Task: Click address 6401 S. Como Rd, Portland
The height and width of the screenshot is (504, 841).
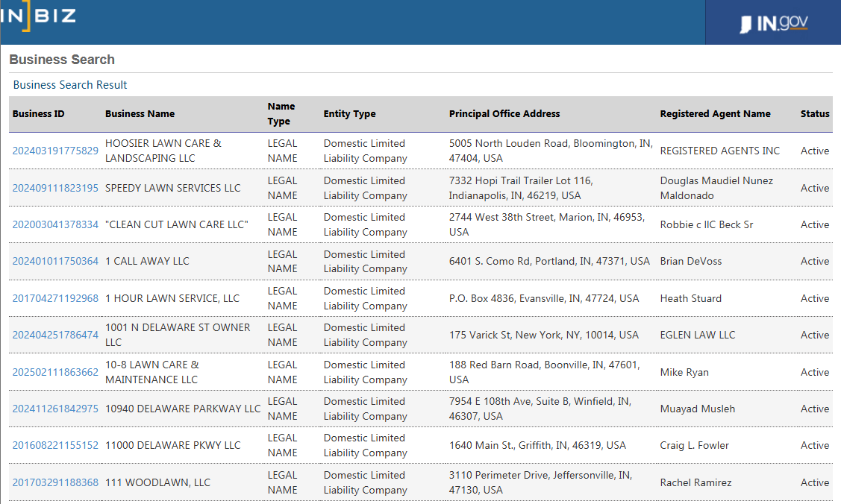Action: click(549, 262)
